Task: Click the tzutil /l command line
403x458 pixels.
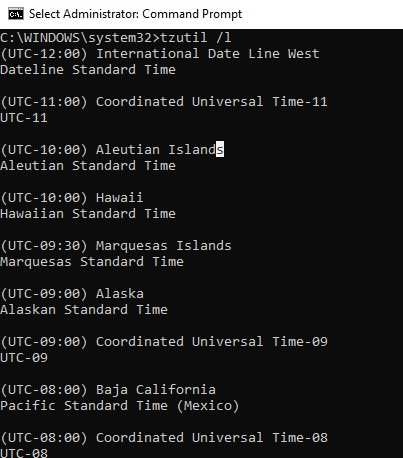Action: [116, 37]
